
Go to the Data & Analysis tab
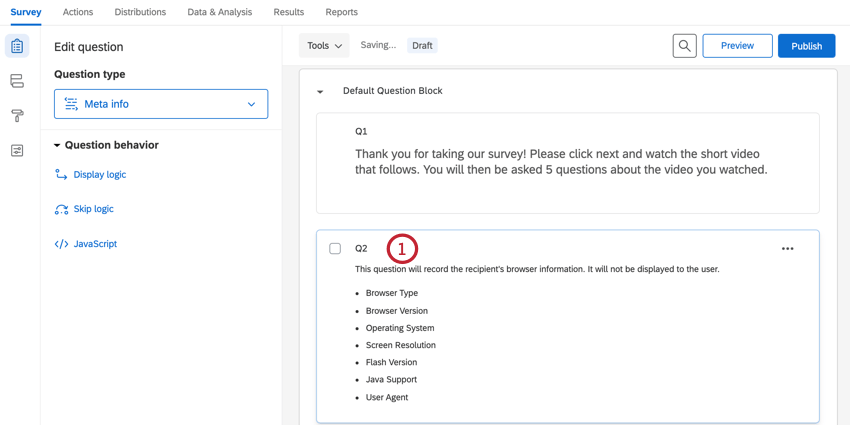(x=219, y=12)
